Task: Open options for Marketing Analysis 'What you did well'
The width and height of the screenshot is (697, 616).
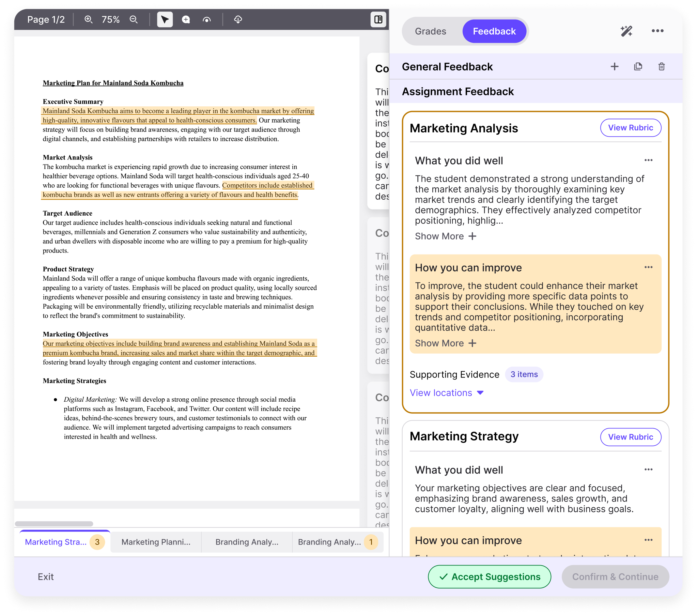Action: (648, 160)
